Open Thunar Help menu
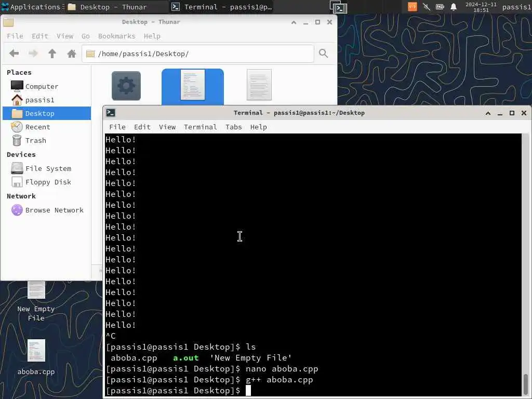Image resolution: width=532 pixels, height=399 pixels. coord(152,36)
